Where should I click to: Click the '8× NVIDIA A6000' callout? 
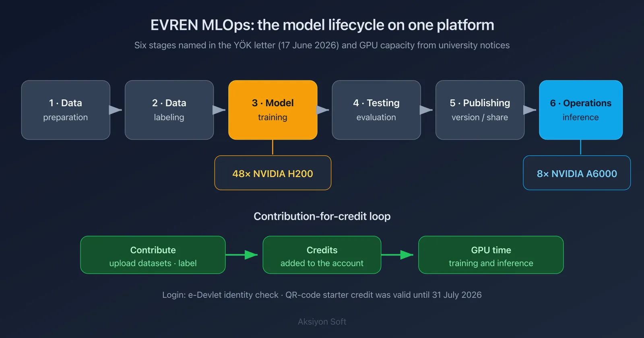(577, 173)
